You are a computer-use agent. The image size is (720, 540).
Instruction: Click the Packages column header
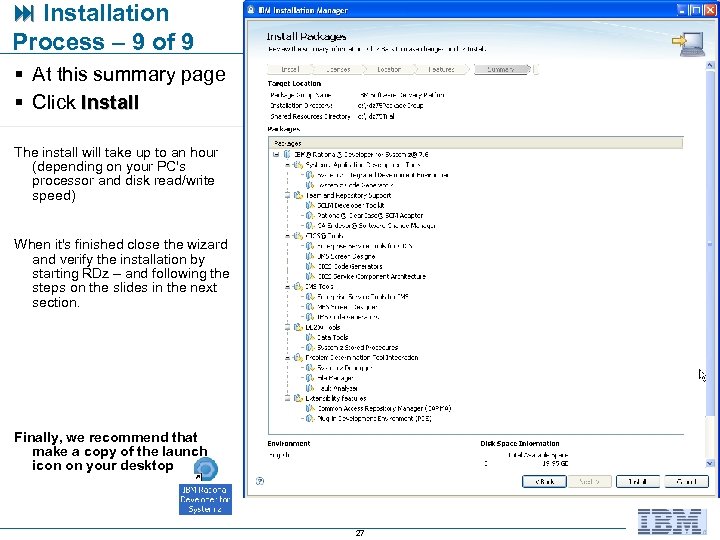tap(476, 143)
